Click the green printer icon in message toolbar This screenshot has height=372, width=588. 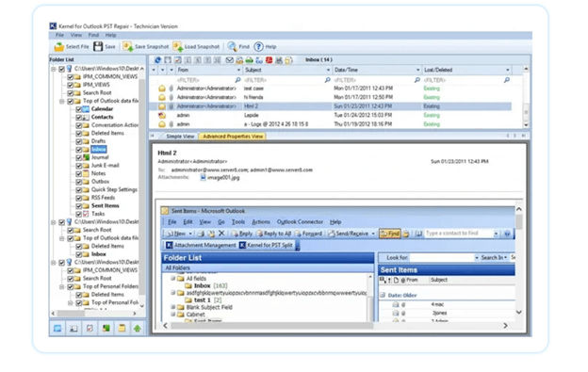click(x=250, y=60)
